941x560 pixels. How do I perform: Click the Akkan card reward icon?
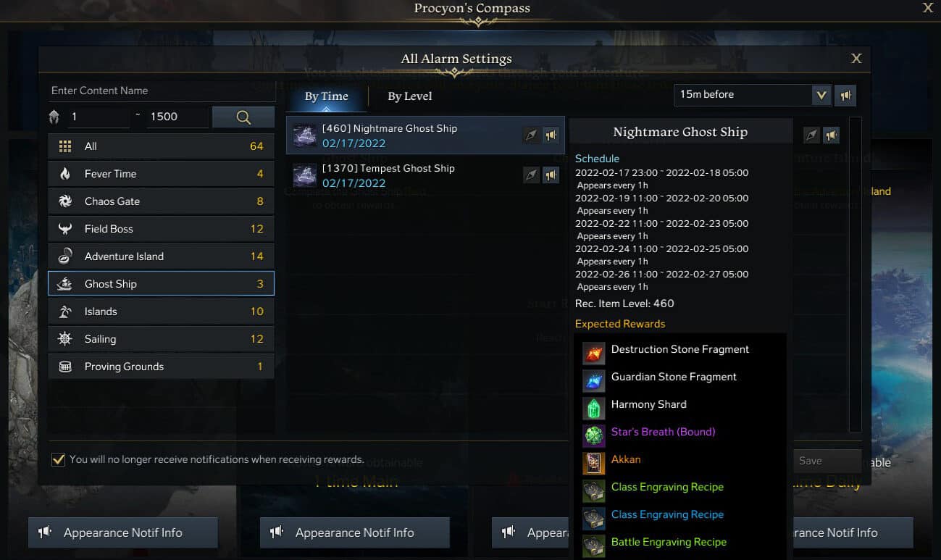click(x=593, y=463)
